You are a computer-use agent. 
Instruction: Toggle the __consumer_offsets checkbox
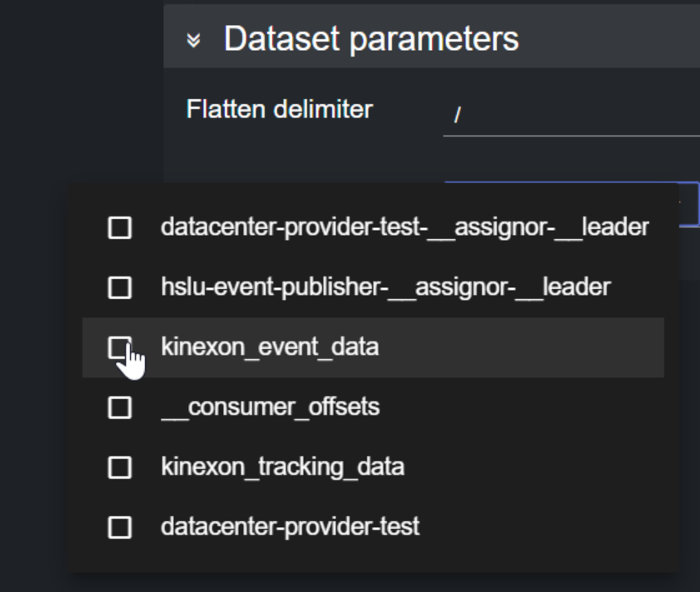coord(120,407)
